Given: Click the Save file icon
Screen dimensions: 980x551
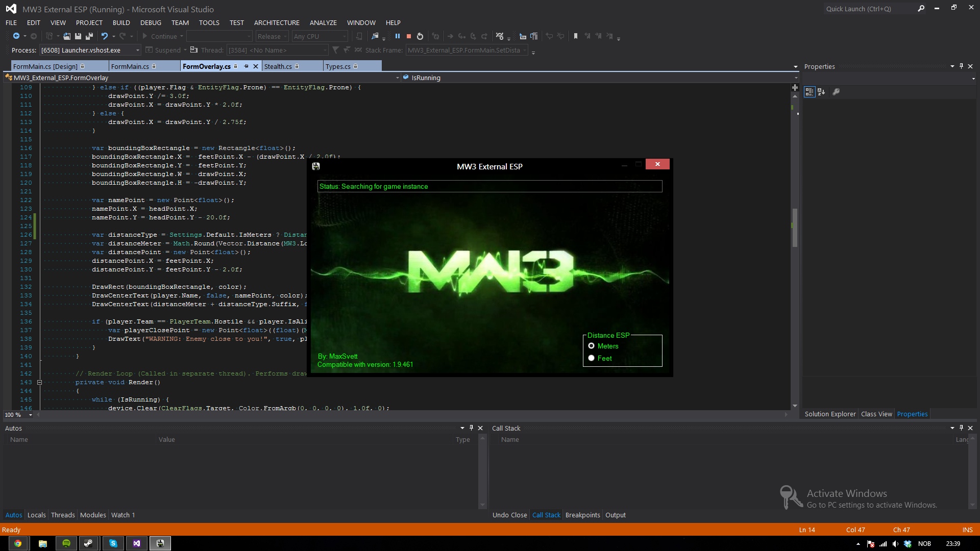Looking at the screenshot, I should tap(78, 36).
